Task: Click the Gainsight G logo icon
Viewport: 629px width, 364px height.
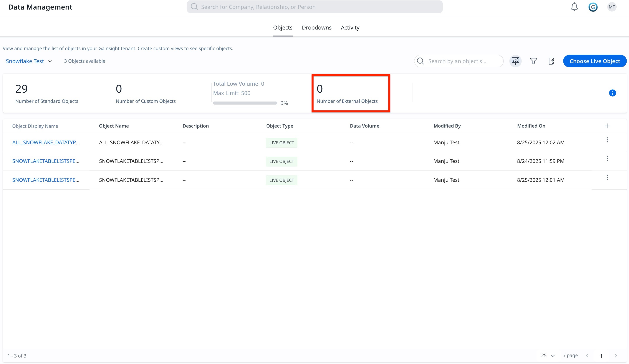Action: [x=593, y=7]
